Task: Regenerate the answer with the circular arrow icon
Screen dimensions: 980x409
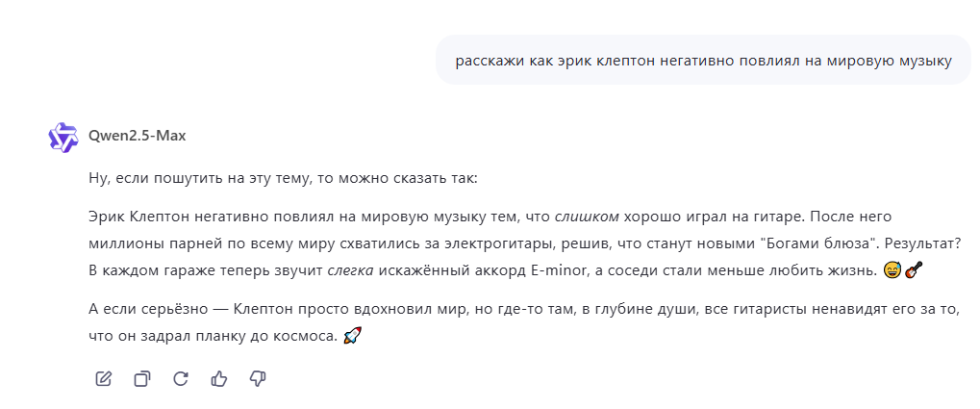Action: [181, 378]
